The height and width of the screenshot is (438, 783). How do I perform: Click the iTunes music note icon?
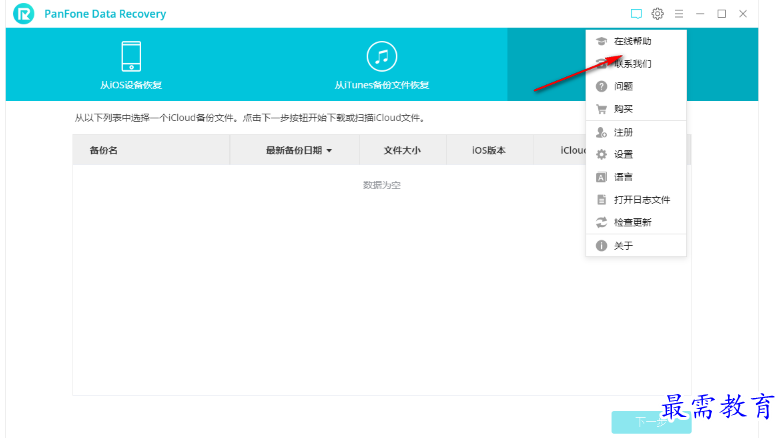382,56
